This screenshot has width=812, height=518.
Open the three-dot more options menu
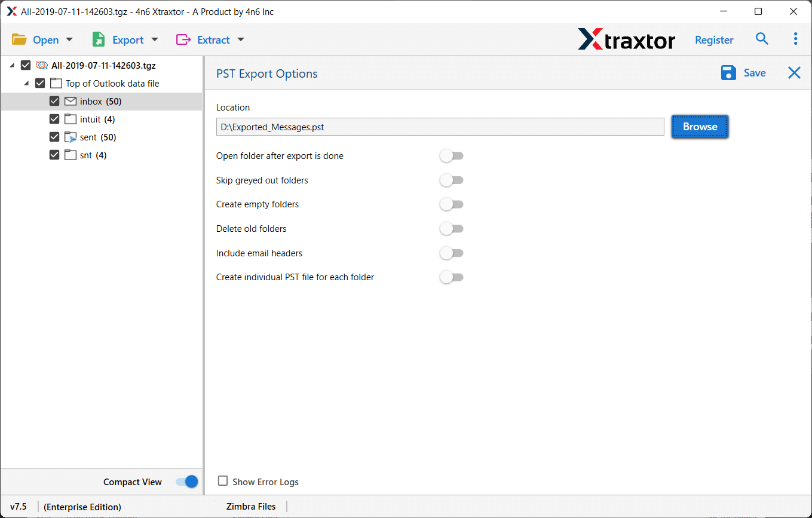click(795, 39)
